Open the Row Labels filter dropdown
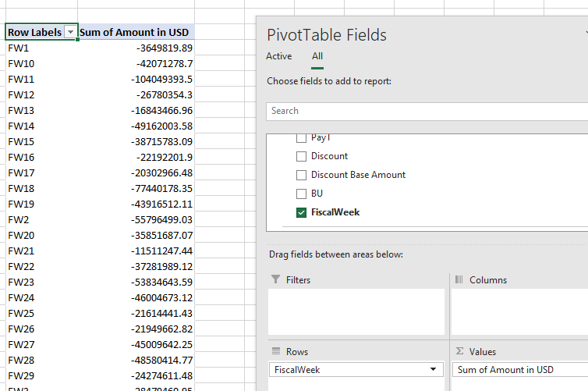This screenshot has width=588, height=391. click(x=71, y=32)
